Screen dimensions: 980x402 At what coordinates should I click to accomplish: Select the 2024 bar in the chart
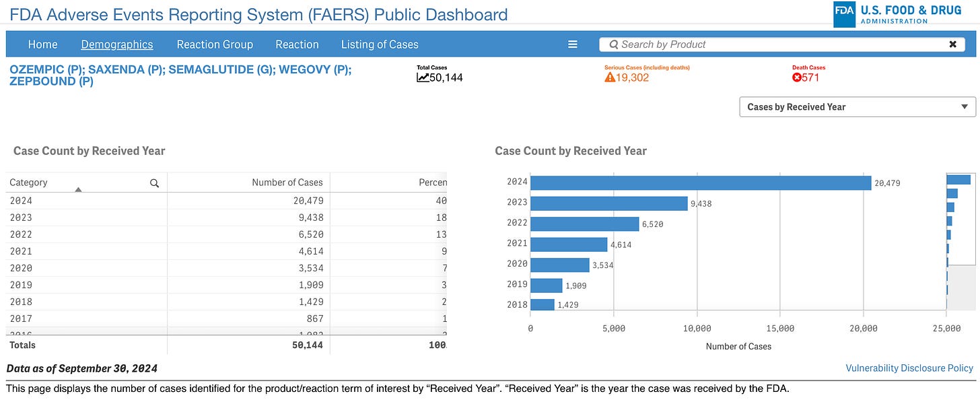(701, 182)
